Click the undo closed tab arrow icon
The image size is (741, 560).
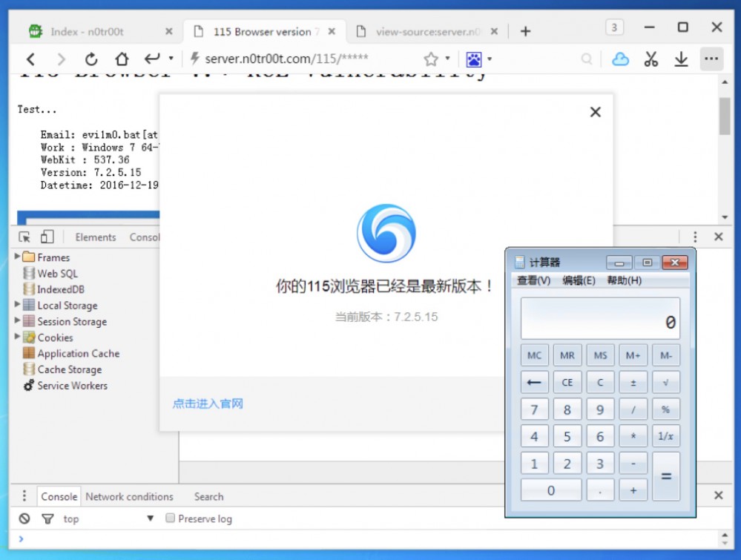coord(152,59)
